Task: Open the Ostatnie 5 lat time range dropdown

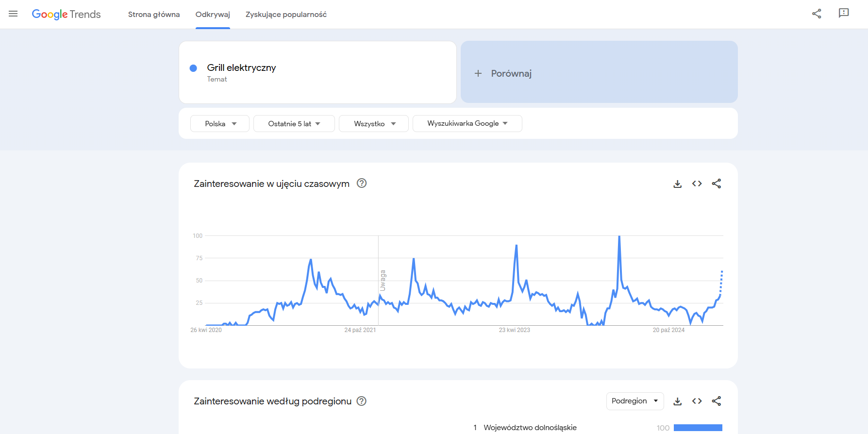Action: [294, 123]
